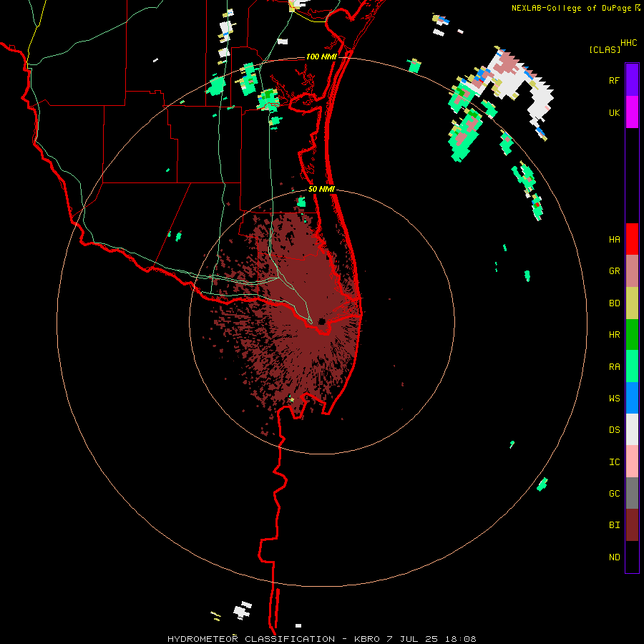The height and width of the screenshot is (644, 644).
Task: Click the magenta UK color swatch
Action: pos(632,112)
